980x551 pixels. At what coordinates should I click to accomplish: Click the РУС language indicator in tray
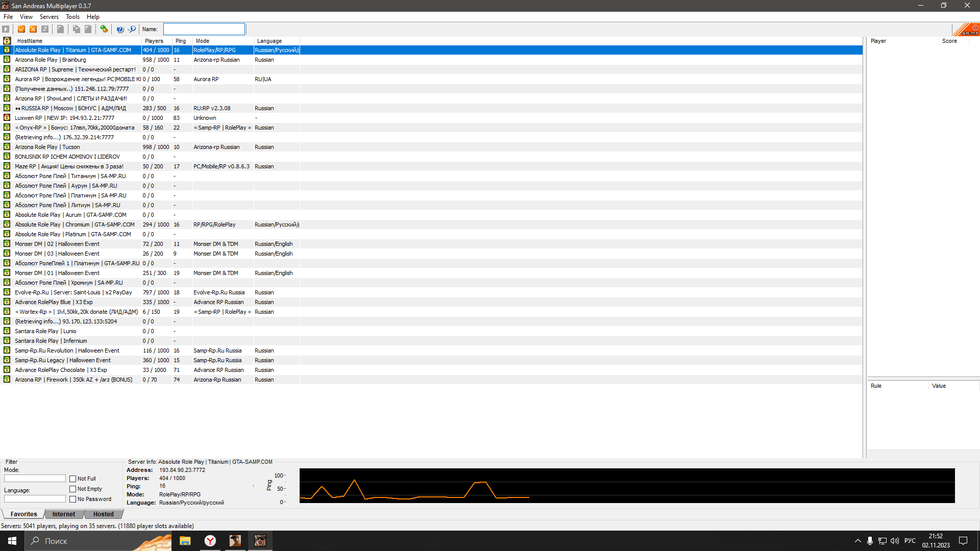point(910,541)
